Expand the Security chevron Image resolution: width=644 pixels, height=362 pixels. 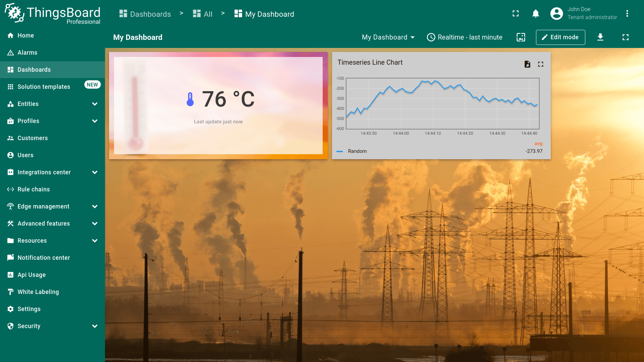pos(95,326)
